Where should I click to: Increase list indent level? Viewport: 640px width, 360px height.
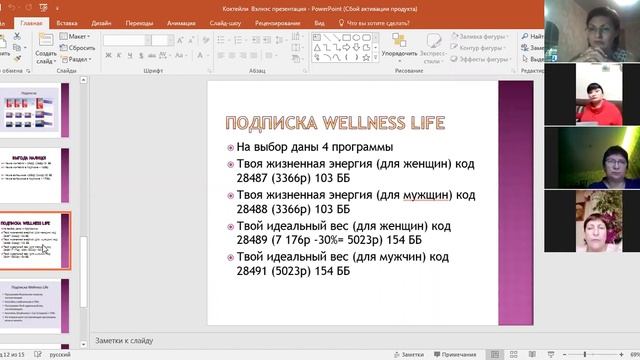[x=267, y=40]
